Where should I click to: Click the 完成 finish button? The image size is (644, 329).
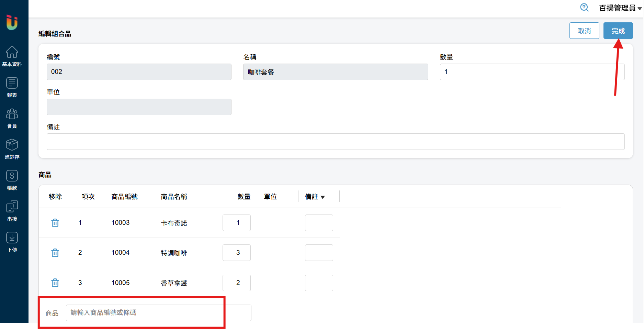point(618,31)
